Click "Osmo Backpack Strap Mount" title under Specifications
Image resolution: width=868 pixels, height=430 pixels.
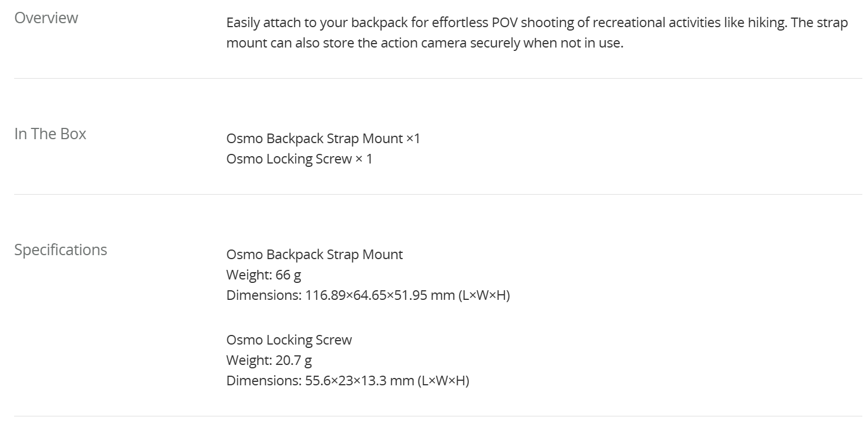click(314, 255)
